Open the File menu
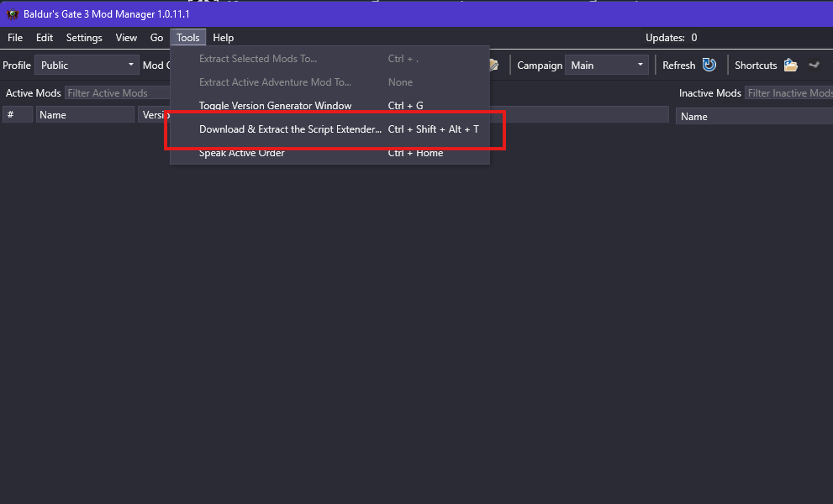Image resolution: width=833 pixels, height=504 pixels. (x=15, y=38)
